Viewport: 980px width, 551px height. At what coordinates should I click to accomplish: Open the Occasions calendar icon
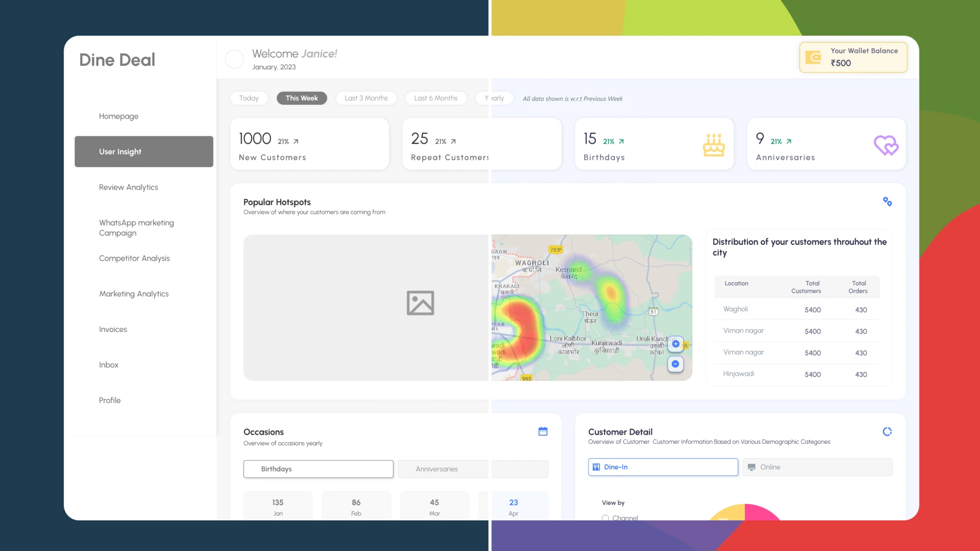[543, 431]
